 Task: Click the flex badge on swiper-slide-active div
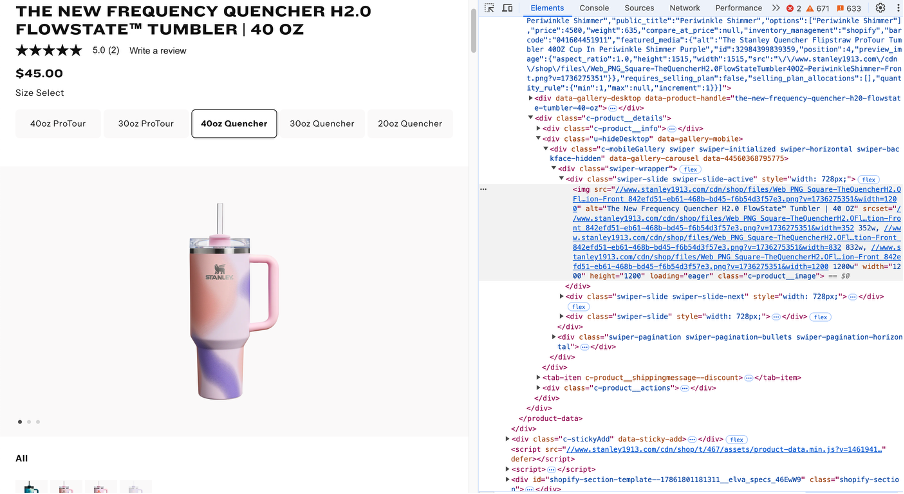click(868, 180)
